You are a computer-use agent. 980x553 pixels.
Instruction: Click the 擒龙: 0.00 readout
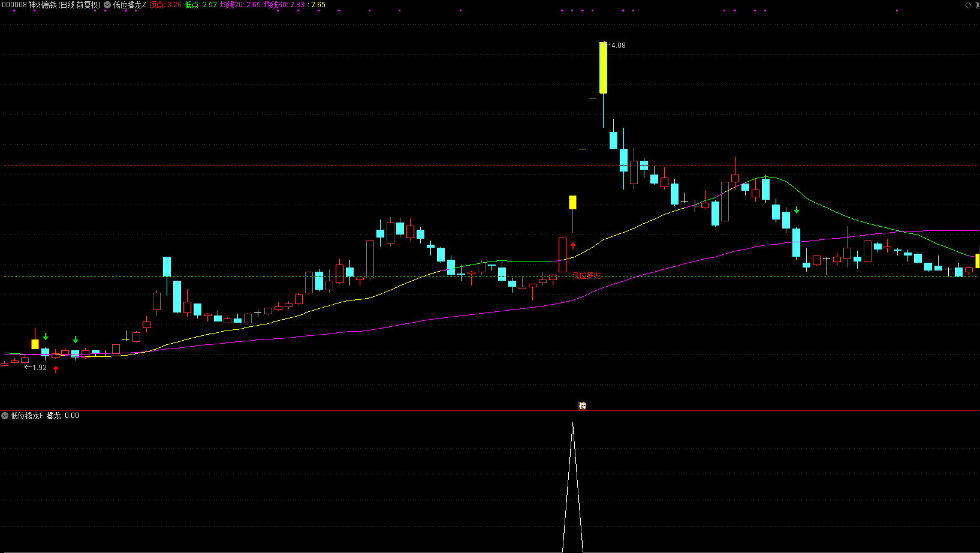pyautogui.click(x=63, y=416)
